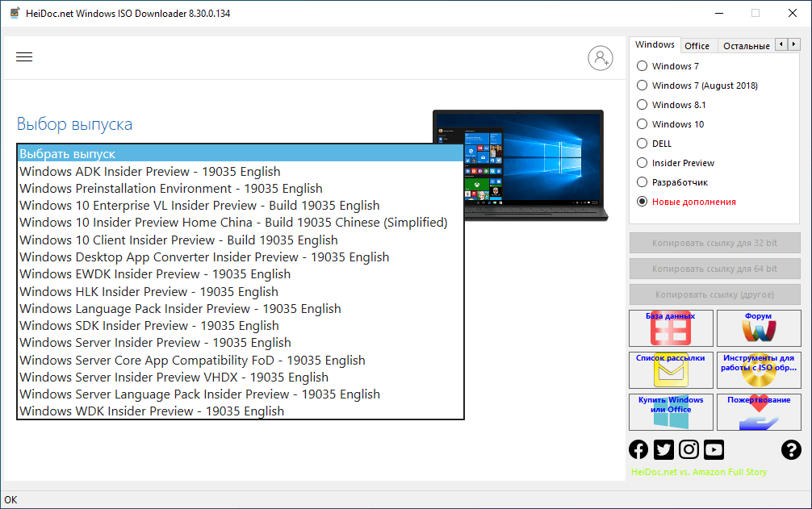Choose Windows WDK Insider Preview entry
The width and height of the screenshot is (812, 509).
(241, 411)
